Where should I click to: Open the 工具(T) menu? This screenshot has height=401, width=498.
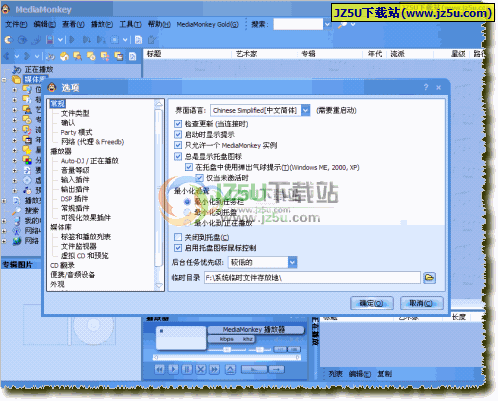130,24
